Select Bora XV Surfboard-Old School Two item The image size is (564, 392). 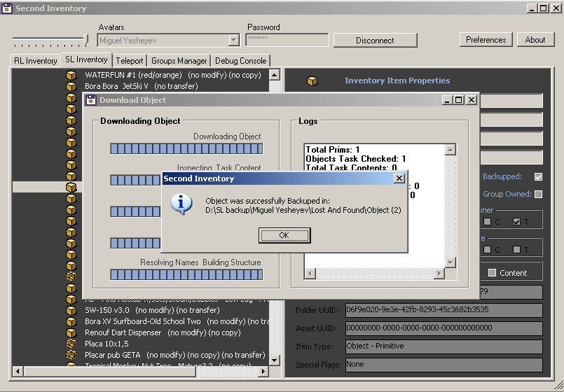(x=177, y=321)
